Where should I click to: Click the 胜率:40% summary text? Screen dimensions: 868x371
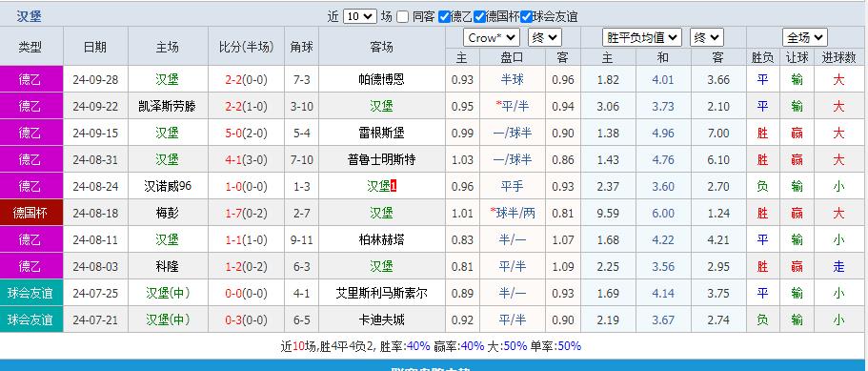[406, 346]
